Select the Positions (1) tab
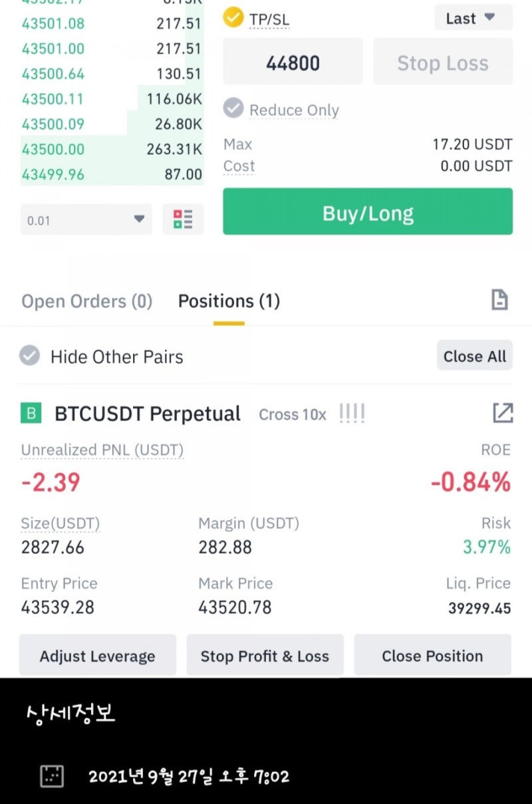This screenshot has width=532, height=804. point(229,301)
